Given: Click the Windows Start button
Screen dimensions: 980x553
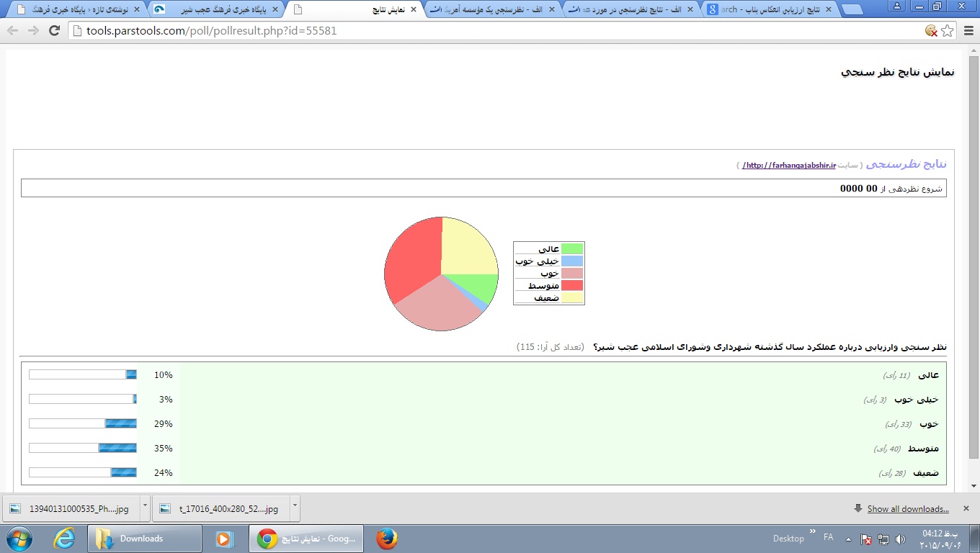Looking at the screenshot, I should tap(18, 538).
